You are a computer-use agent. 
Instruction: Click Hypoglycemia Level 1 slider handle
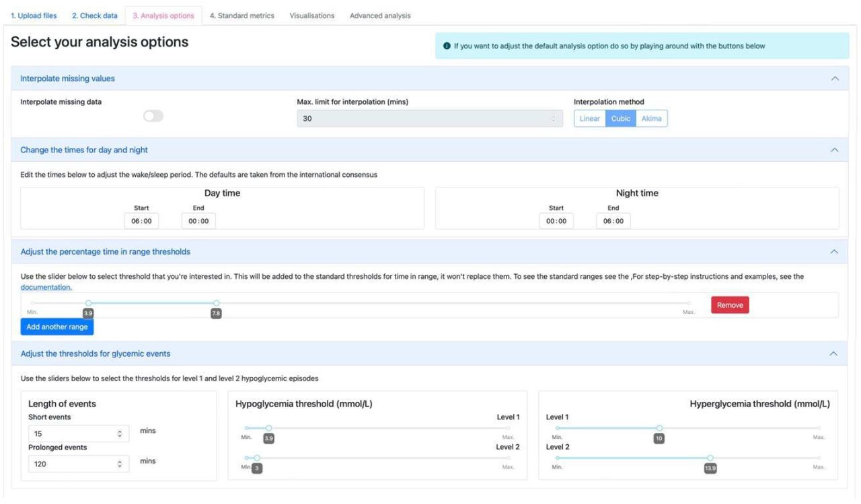click(x=268, y=428)
